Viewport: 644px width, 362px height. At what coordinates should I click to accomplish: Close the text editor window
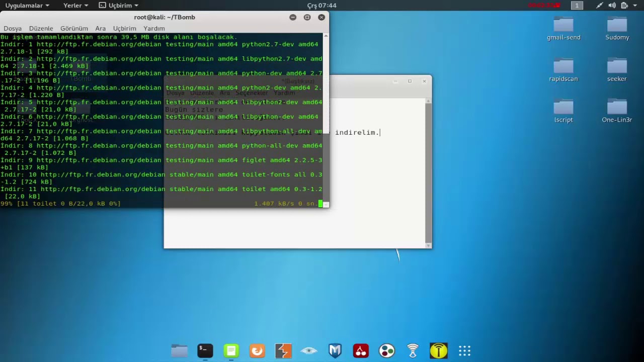[424, 81]
